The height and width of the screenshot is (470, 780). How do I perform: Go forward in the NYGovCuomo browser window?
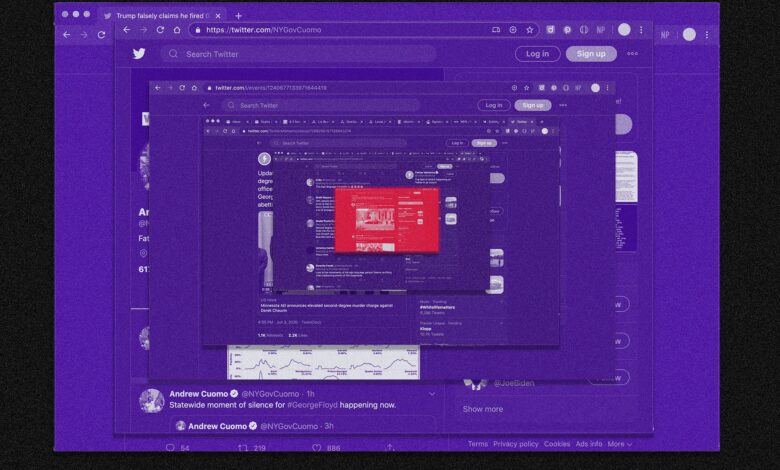coord(144,30)
